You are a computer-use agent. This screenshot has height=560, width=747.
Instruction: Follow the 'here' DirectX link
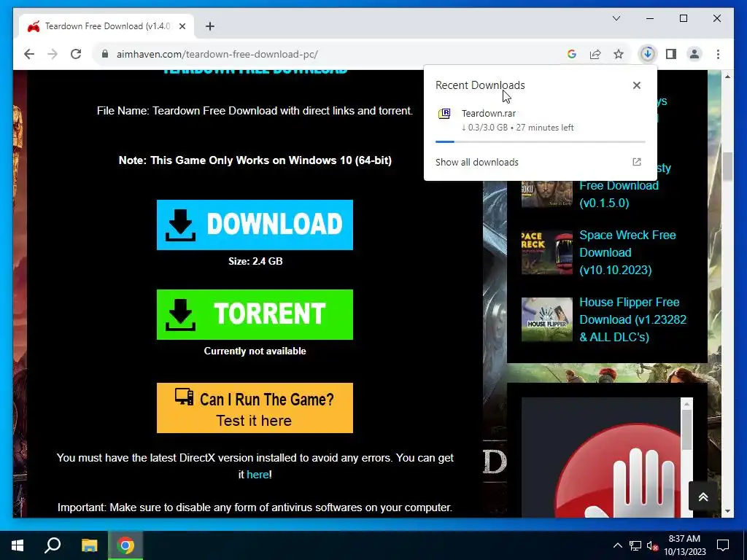click(x=258, y=475)
